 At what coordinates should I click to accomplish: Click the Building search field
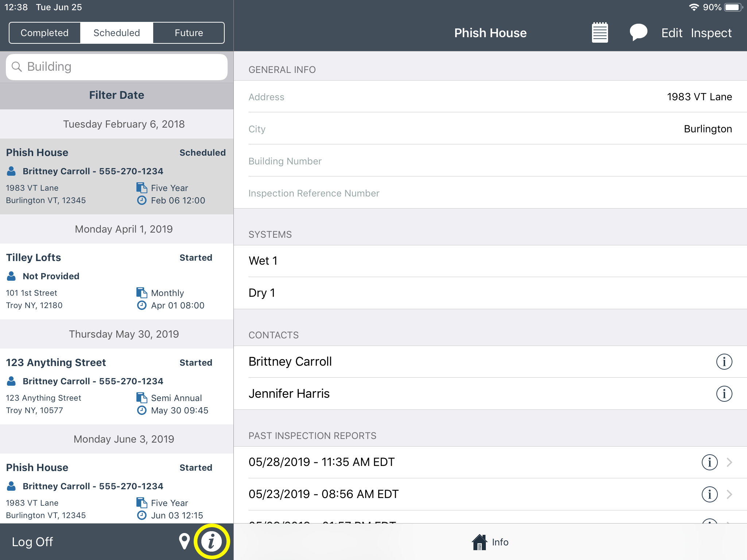(x=117, y=67)
